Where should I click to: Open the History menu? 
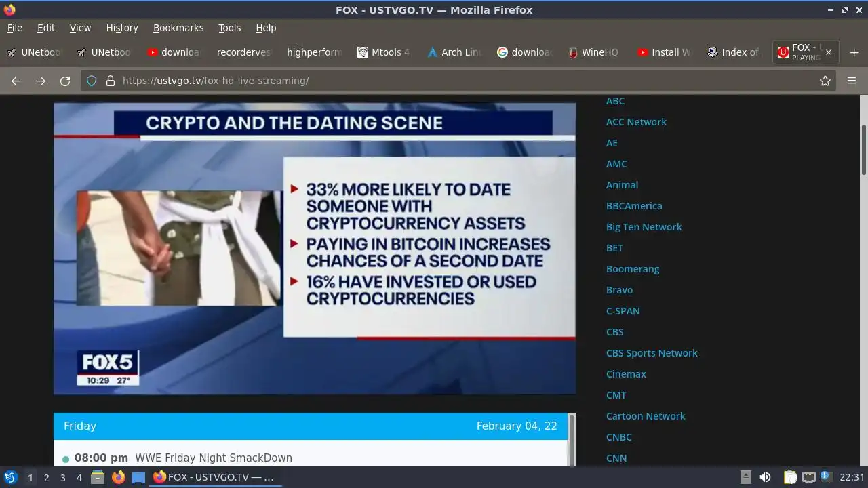[122, 28]
